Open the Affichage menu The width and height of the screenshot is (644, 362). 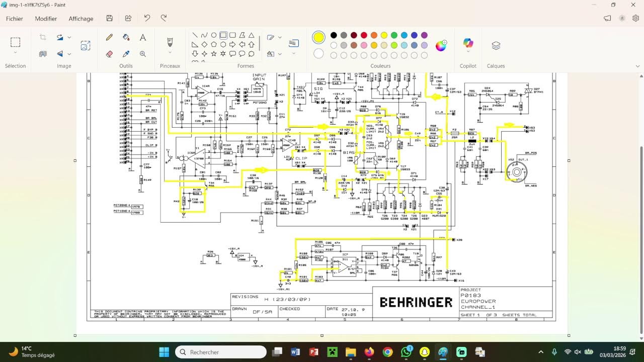point(81,19)
